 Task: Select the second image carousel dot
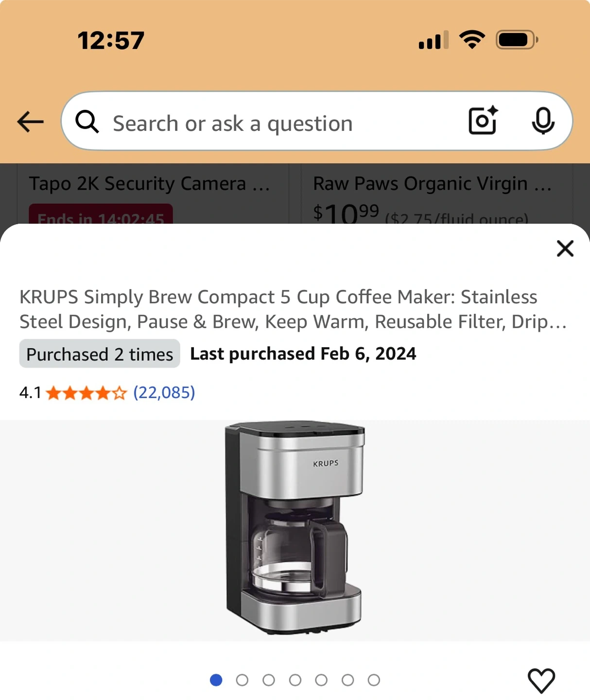click(242, 680)
